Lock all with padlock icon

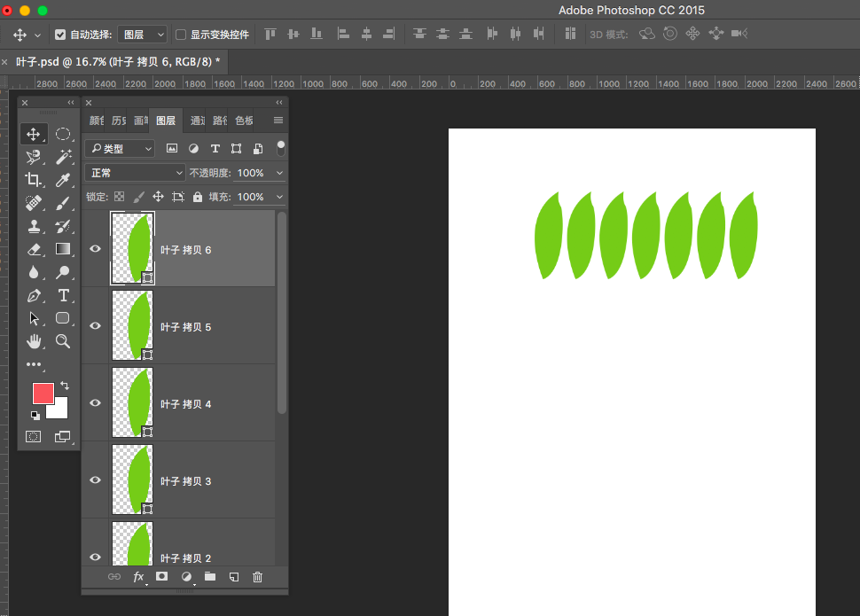(198, 197)
